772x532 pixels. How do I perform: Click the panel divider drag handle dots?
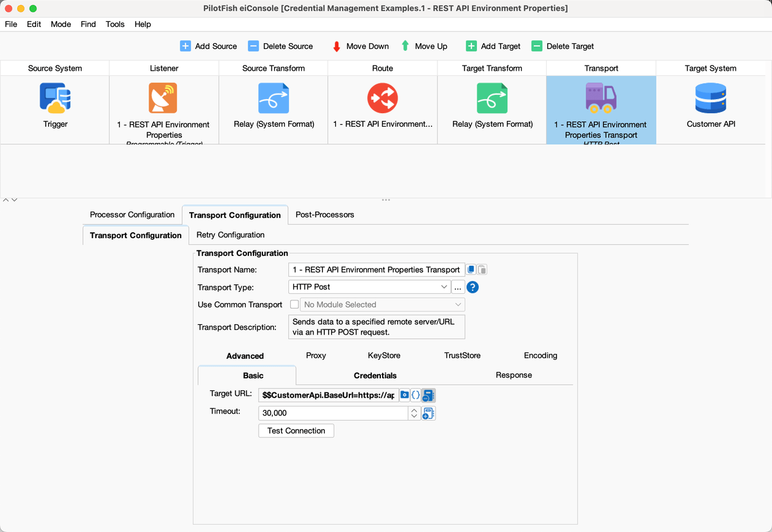click(386, 200)
